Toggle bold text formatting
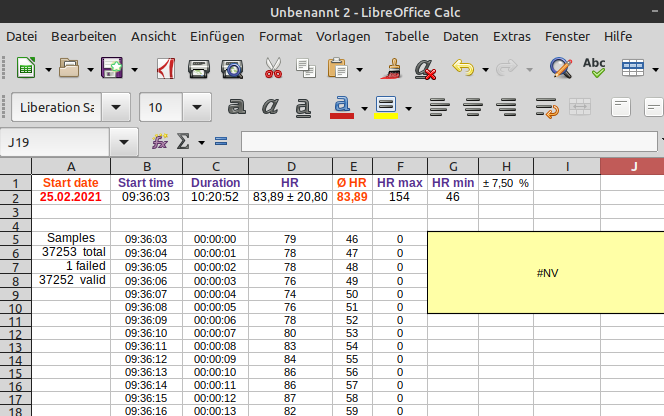 point(236,107)
